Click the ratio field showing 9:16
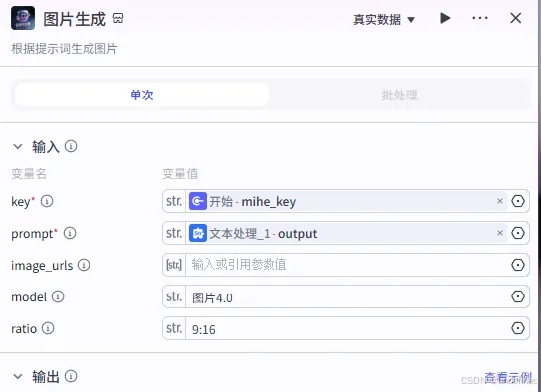The image size is (541, 392). coord(346,328)
